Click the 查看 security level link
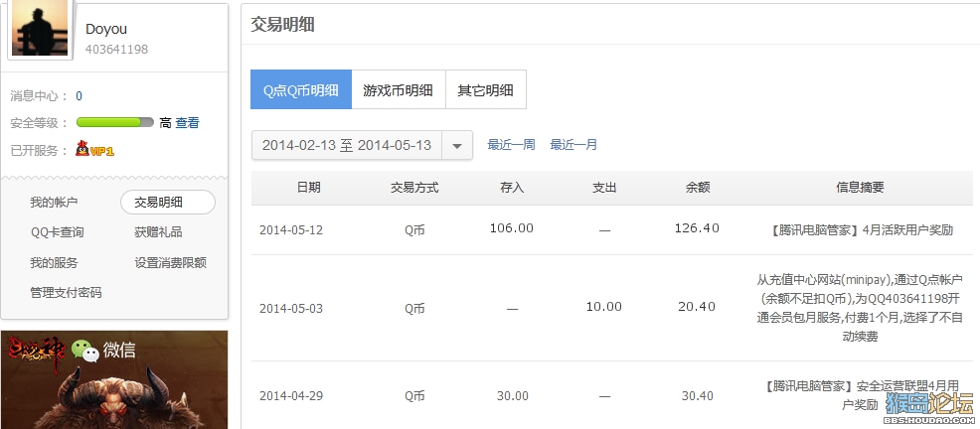 tap(187, 123)
